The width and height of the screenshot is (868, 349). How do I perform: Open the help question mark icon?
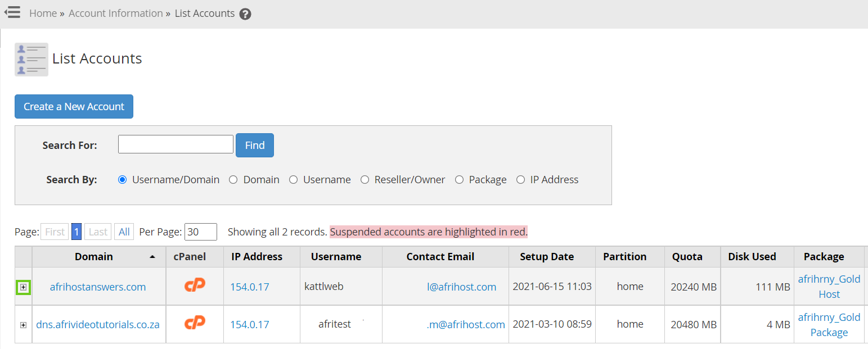click(x=245, y=14)
